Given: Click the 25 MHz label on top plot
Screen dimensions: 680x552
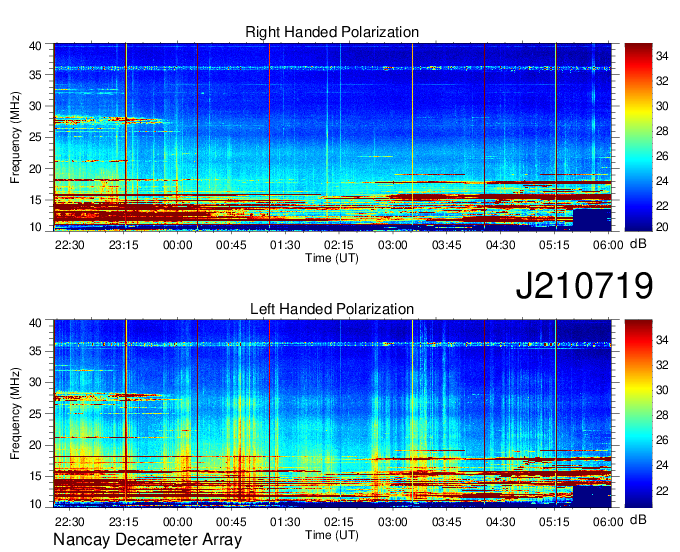Looking at the screenshot, I should click(x=35, y=137).
